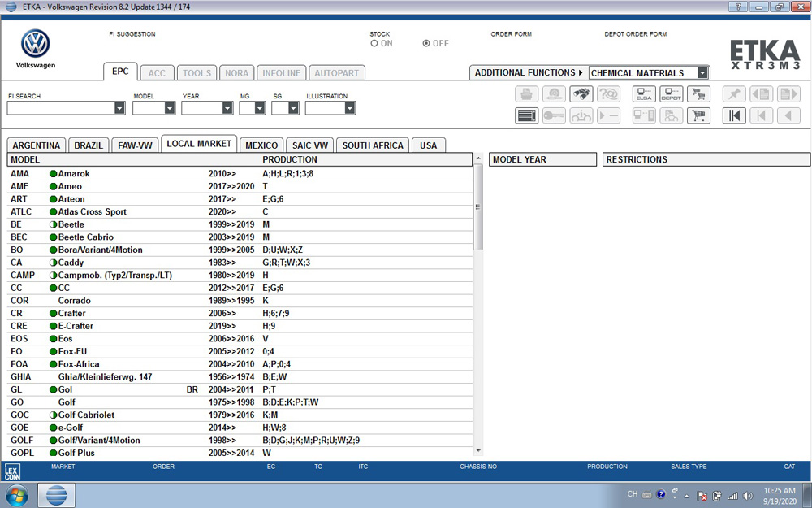This screenshot has width=812, height=508.
Task: Click the plain left arrow back icon
Action: coord(788,115)
